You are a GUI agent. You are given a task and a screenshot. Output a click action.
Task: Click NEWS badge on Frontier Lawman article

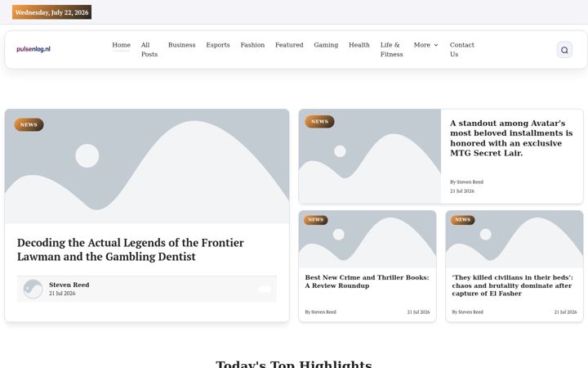[x=29, y=124]
